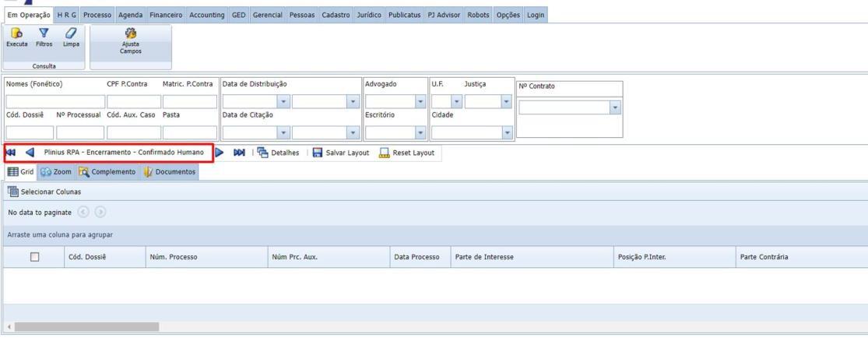Sort by Data Processo column header
This screenshot has height=338, width=868.
[x=420, y=257]
